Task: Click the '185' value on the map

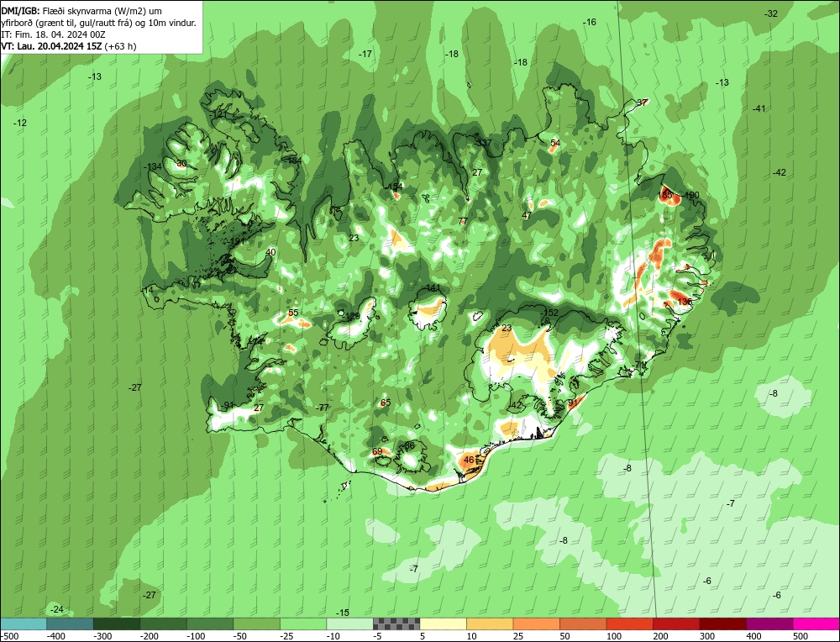Action: pyautogui.click(x=665, y=194)
